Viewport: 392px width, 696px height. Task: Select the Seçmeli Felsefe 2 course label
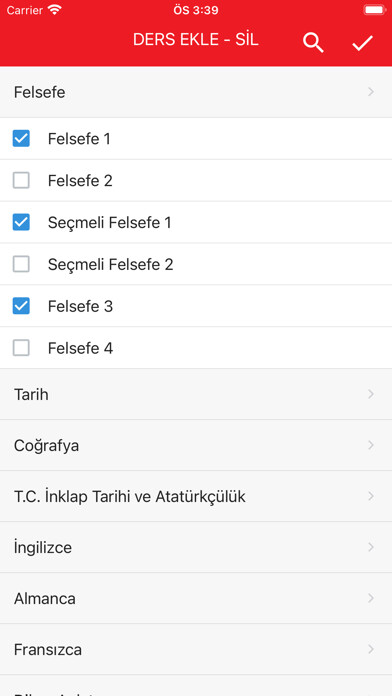pyautogui.click(x=111, y=265)
